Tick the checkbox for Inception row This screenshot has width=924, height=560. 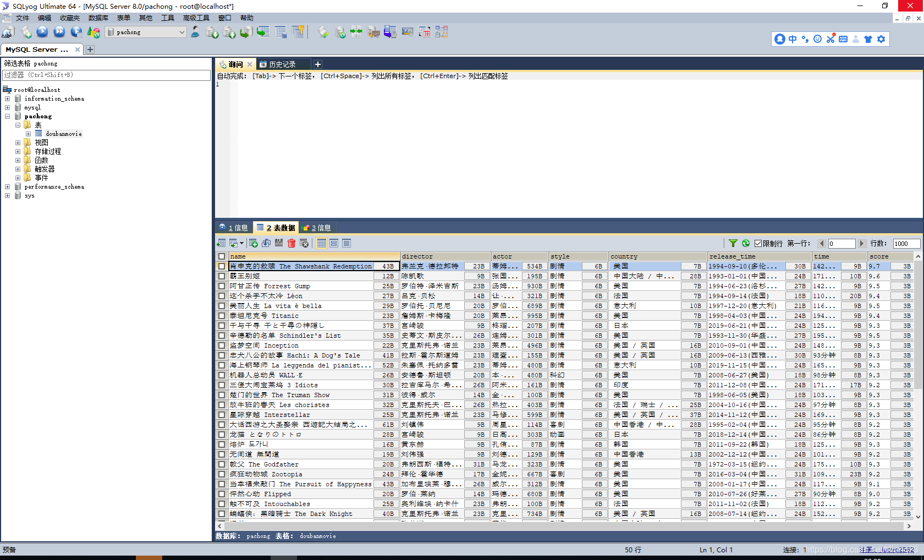pyautogui.click(x=222, y=345)
